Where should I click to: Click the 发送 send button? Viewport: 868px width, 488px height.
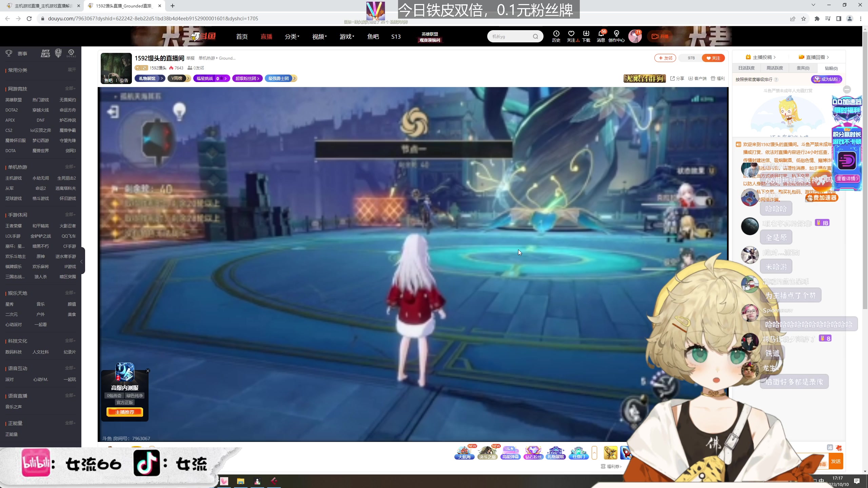pyautogui.click(x=836, y=461)
